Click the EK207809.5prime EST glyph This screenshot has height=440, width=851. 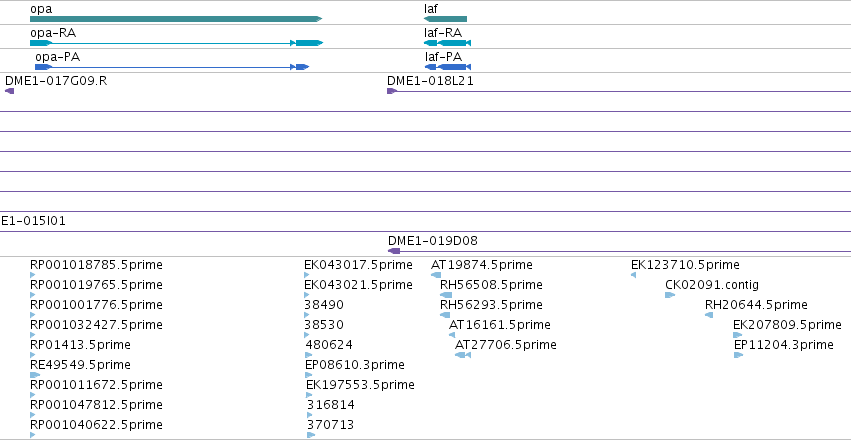tap(738, 335)
